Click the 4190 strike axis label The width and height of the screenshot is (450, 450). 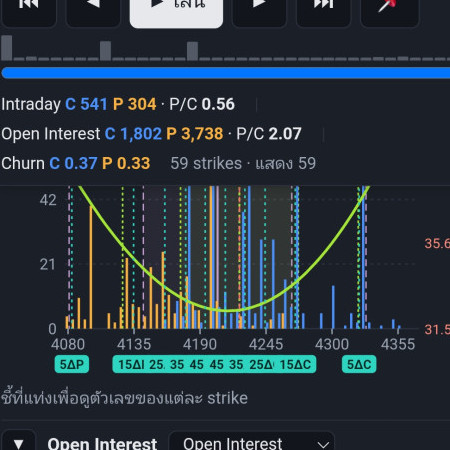coord(200,344)
